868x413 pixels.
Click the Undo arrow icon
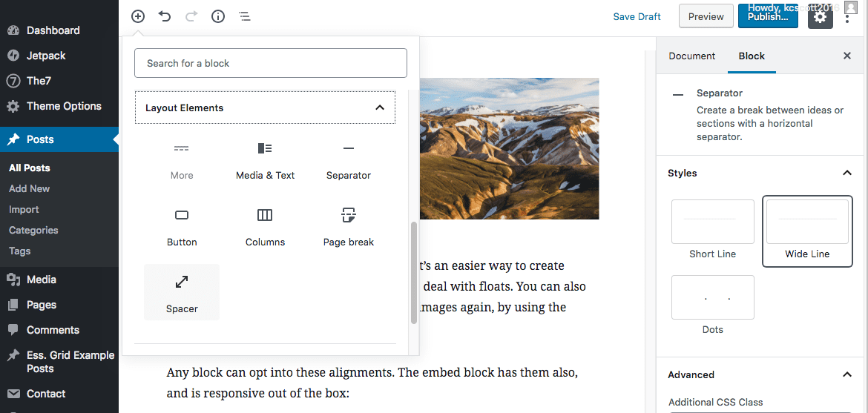[165, 16]
